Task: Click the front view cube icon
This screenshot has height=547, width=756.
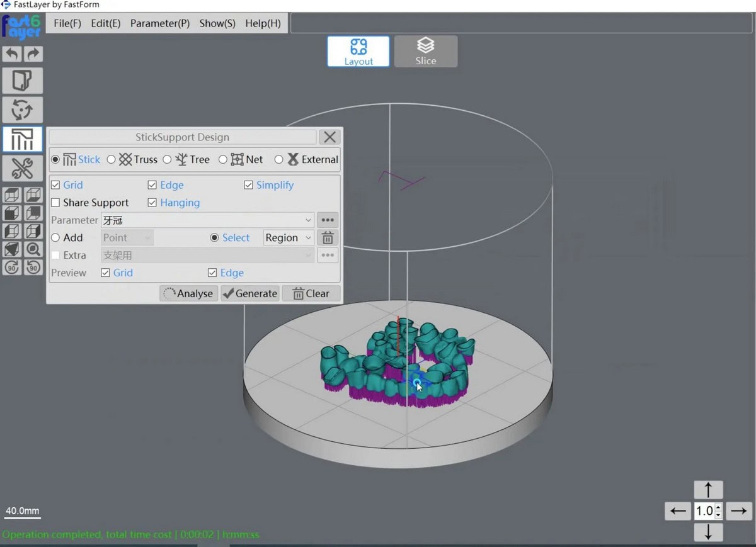Action: tap(11, 212)
